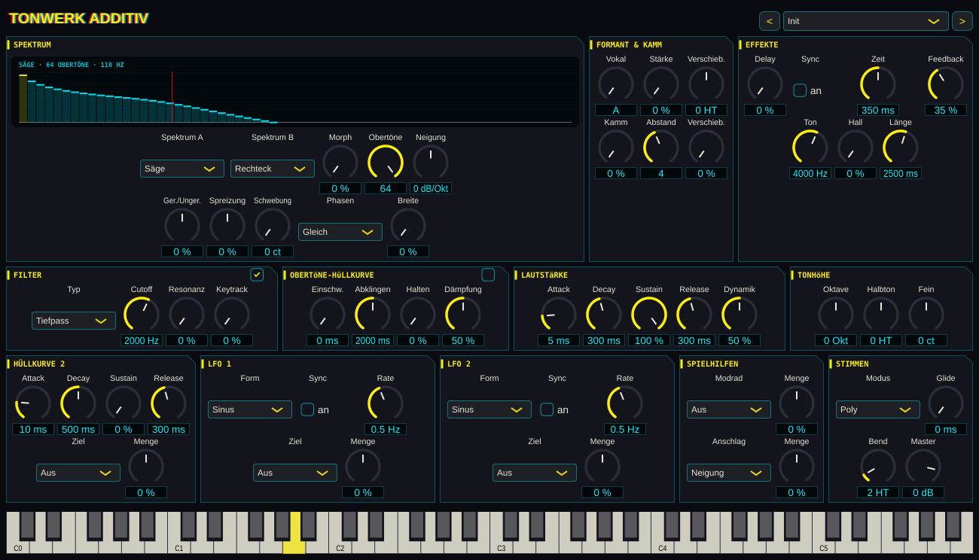Enable the Obertöne-Hüllkurve checkbox
The width and height of the screenshot is (979, 560).
tap(488, 275)
